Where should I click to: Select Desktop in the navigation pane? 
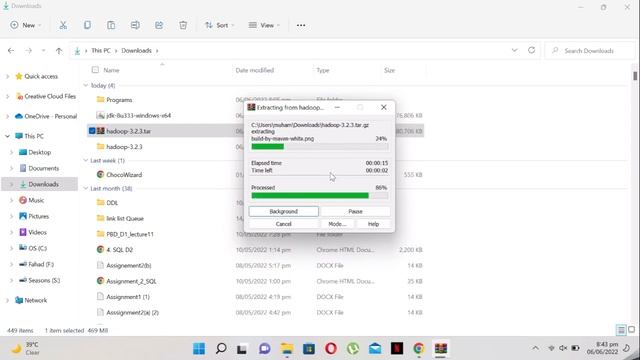click(40, 152)
